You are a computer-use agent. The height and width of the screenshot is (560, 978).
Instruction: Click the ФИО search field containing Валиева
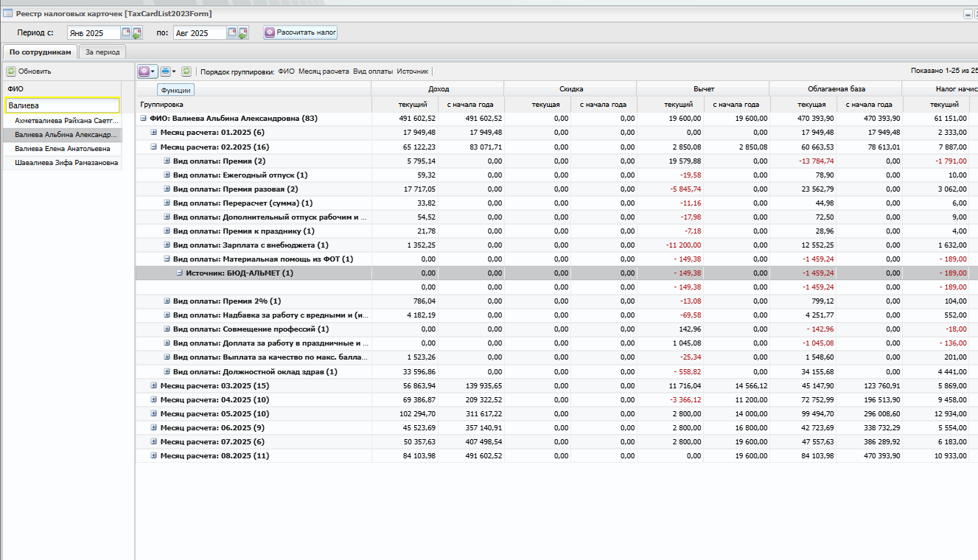(x=62, y=105)
